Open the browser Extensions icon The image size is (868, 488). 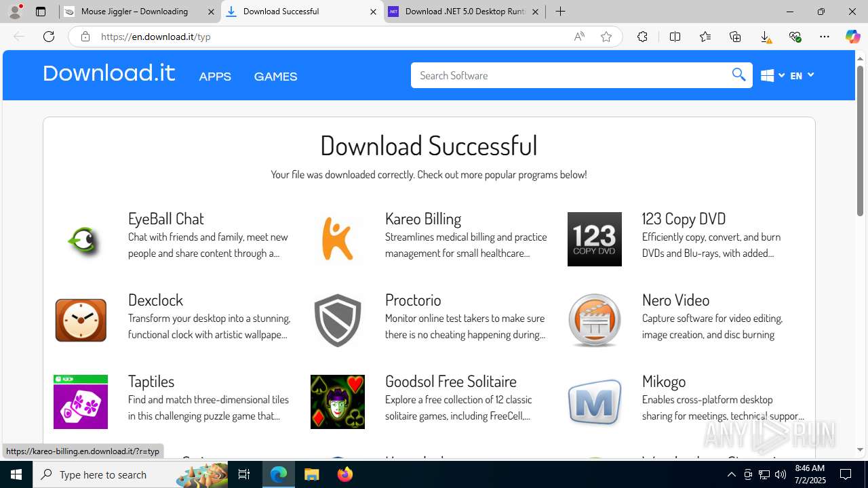642,37
